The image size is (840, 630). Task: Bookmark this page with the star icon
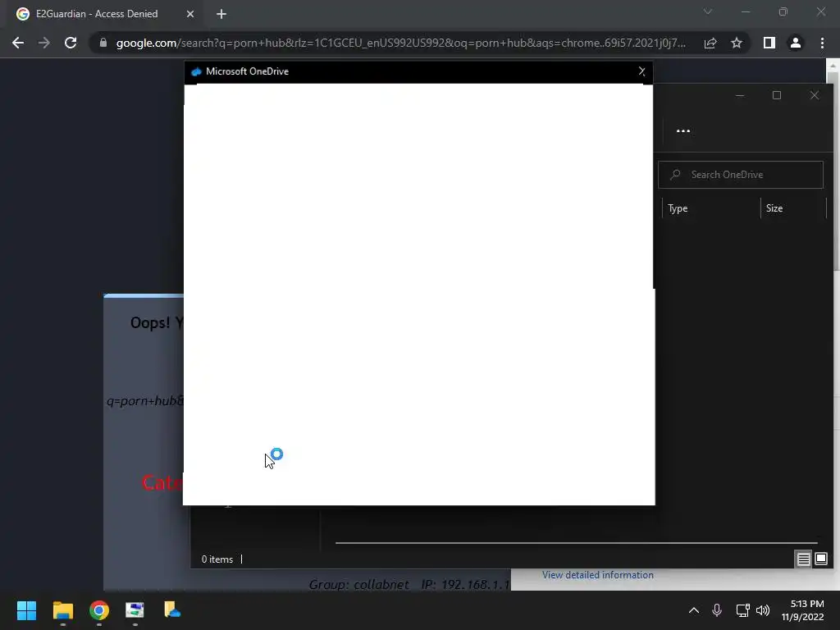737,43
